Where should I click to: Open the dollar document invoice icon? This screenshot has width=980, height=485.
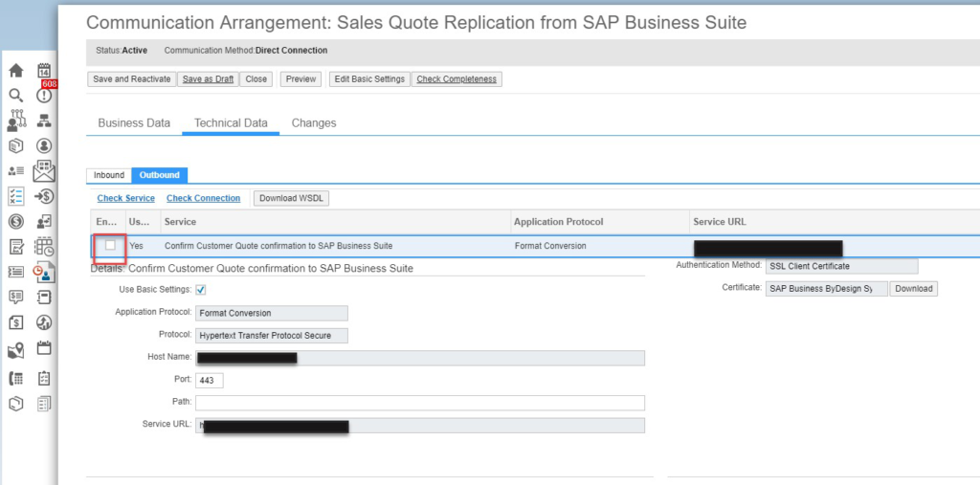(16, 322)
